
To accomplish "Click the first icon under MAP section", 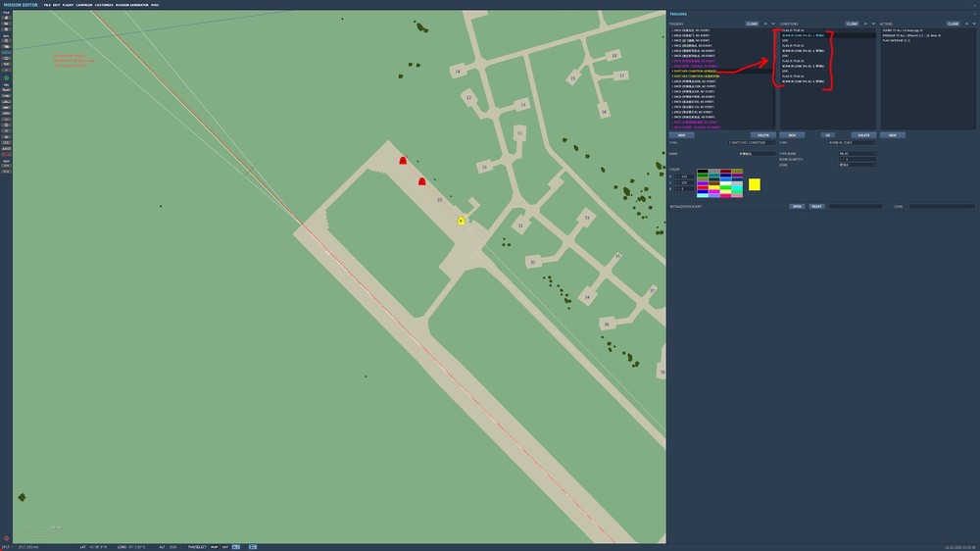I will (7, 165).
